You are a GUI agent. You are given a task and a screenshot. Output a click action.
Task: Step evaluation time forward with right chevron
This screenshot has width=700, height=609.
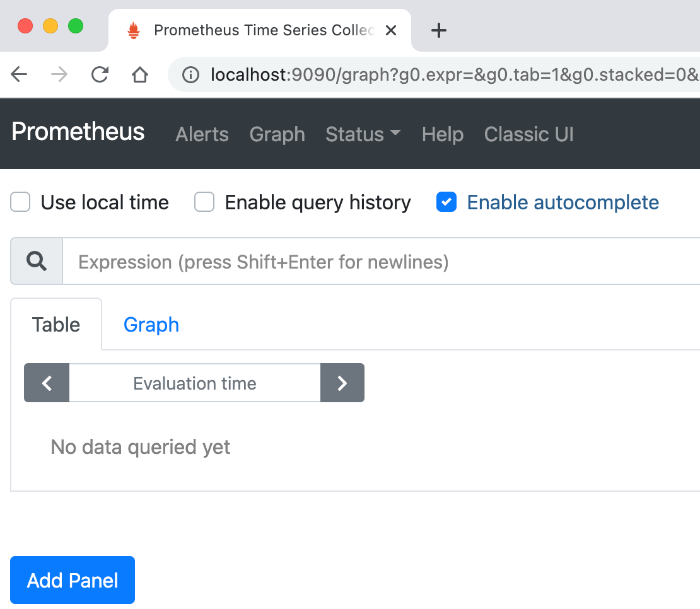pyautogui.click(x=342, y=383)
